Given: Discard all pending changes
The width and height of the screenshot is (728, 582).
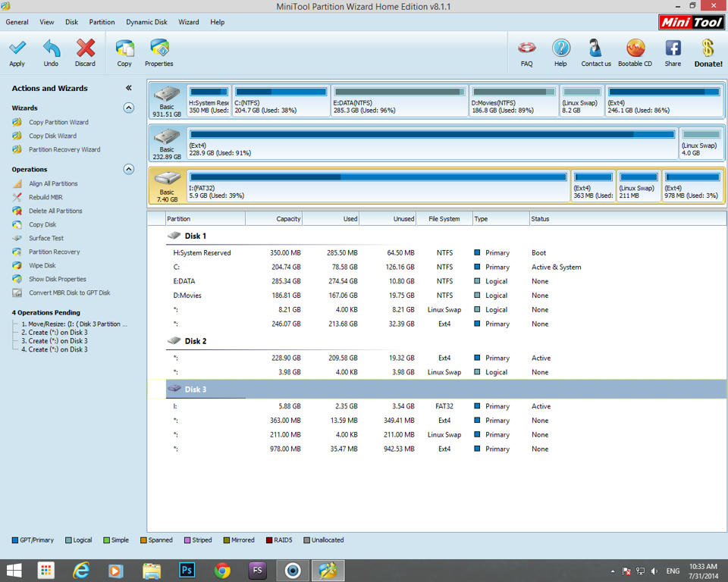Looking at the screenshot, I should 85,49.
